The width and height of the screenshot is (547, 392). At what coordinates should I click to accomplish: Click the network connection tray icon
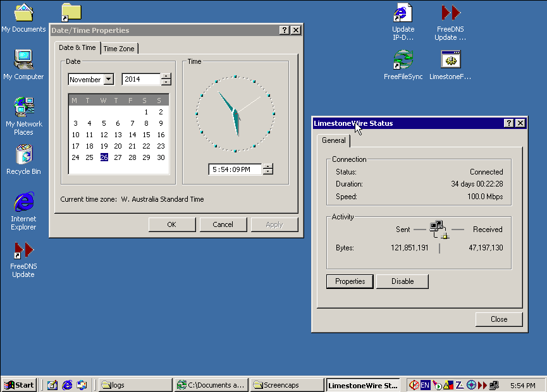[494, 385]
